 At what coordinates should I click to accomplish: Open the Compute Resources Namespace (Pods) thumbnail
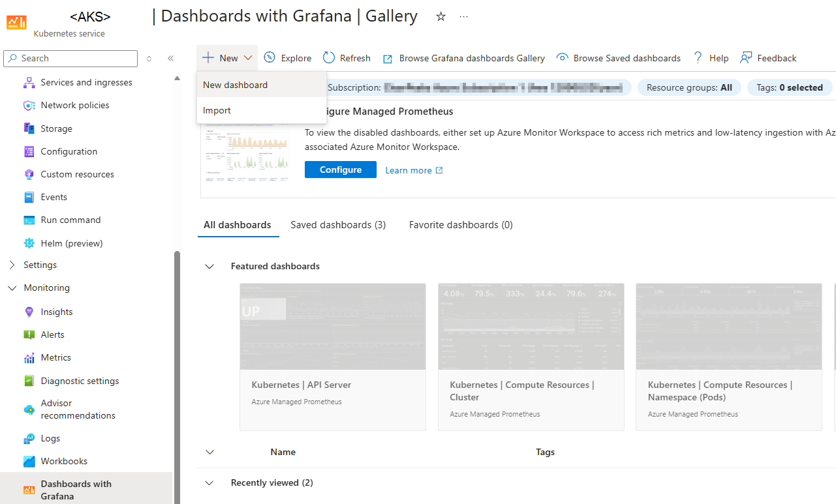click(x=729, y=327)
